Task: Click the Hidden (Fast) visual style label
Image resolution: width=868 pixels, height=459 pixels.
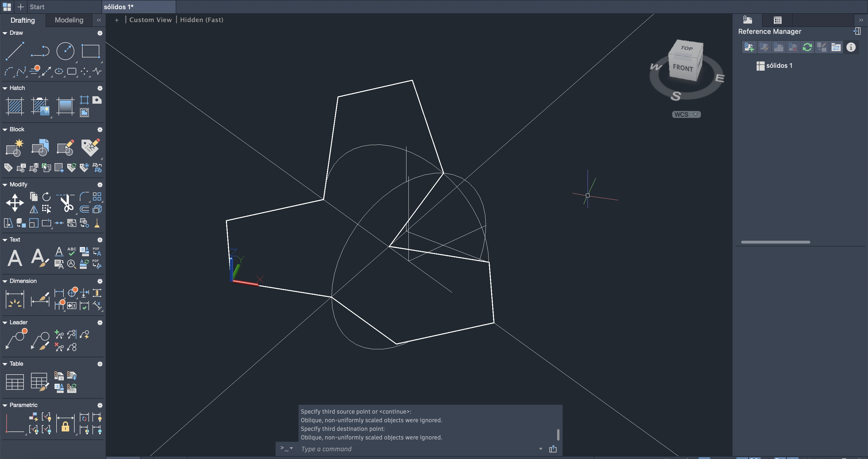Action: coord(201,20)
